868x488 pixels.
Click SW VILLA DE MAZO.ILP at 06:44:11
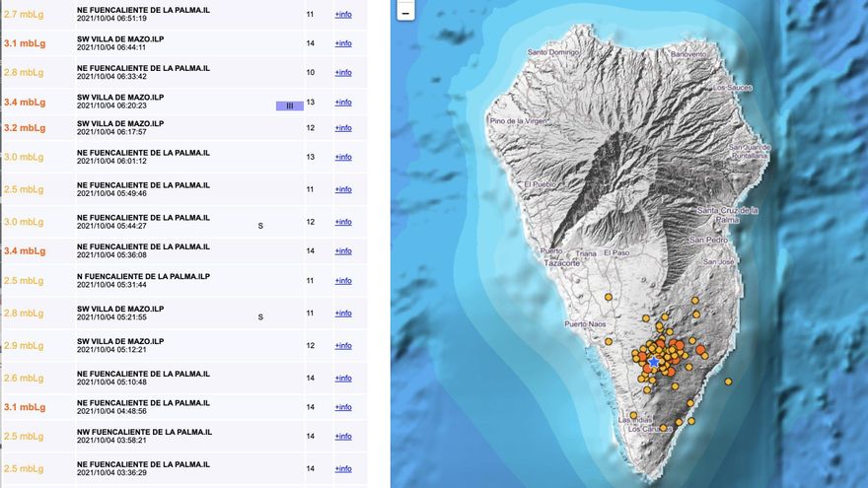120,39
